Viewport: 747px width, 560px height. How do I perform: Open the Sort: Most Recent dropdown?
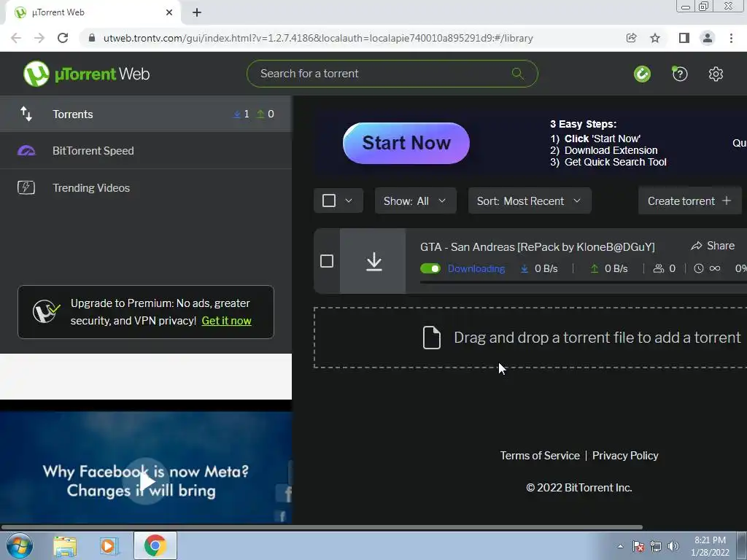(530, 201)
